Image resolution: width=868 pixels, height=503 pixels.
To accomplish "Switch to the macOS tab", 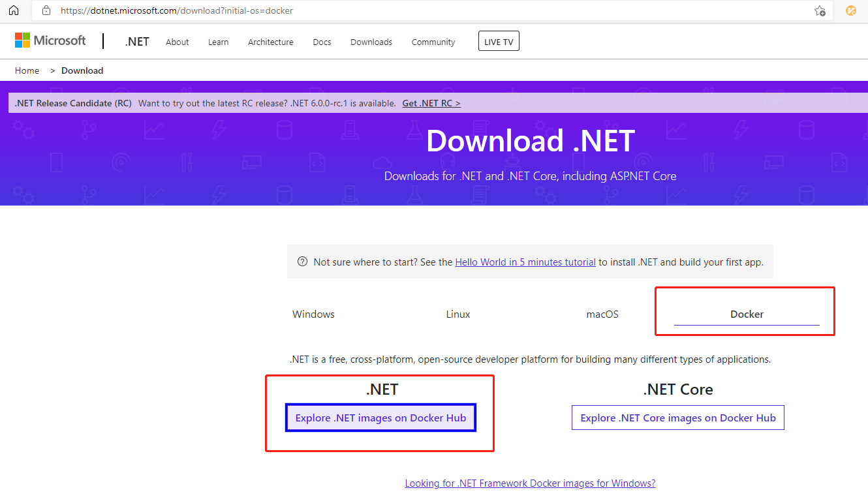I will pos(602,314).
